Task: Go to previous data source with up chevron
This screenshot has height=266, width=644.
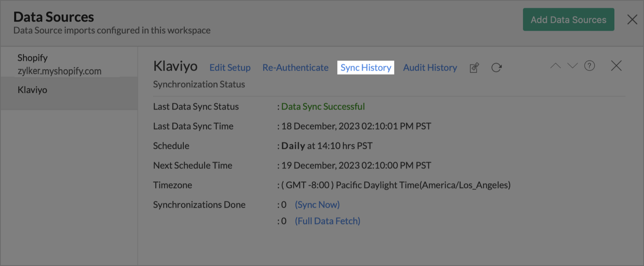Action: click(555, 66)
